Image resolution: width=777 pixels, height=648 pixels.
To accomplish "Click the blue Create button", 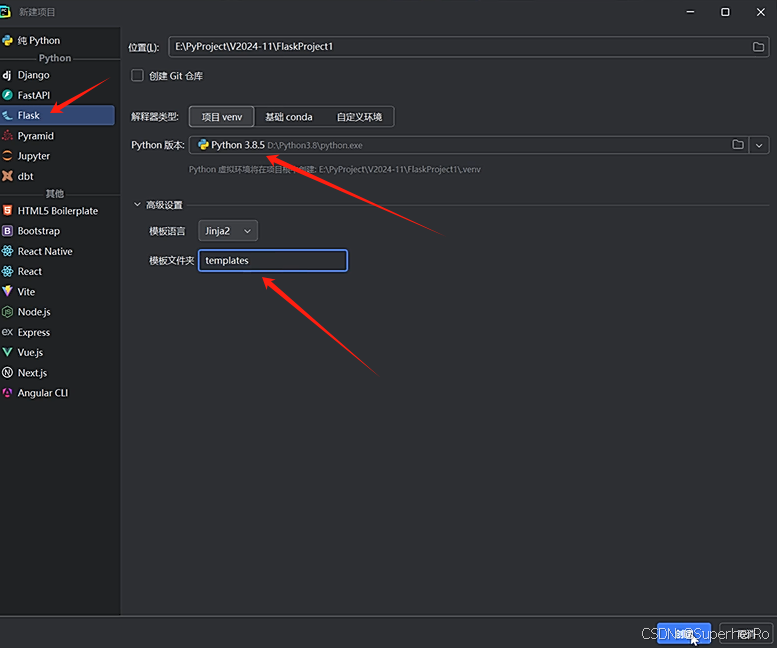I will (683, 633).
